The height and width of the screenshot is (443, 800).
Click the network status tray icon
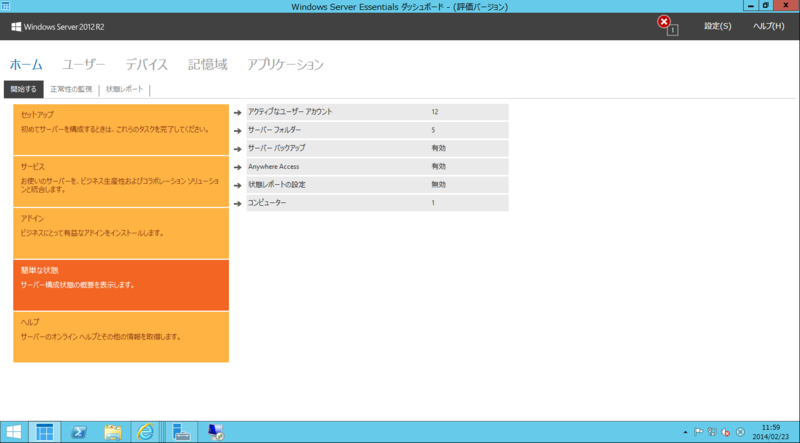[712, 432]
